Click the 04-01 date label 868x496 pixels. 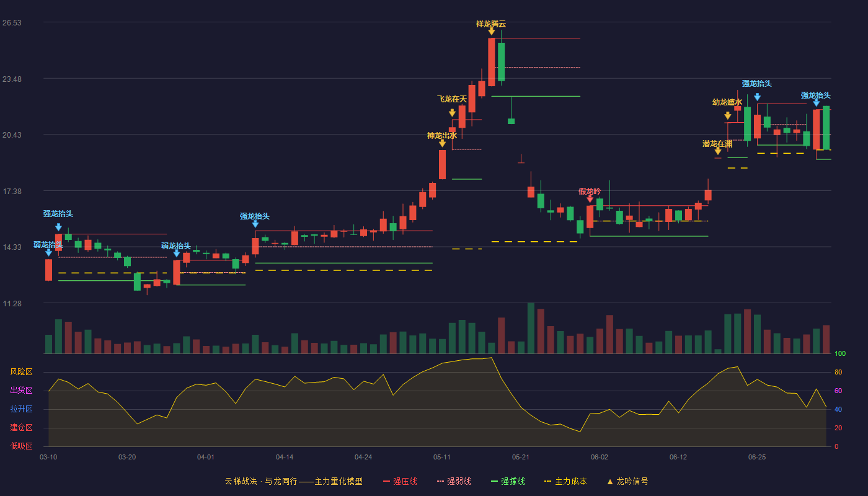pyautogui.click(x=206, y=457)
